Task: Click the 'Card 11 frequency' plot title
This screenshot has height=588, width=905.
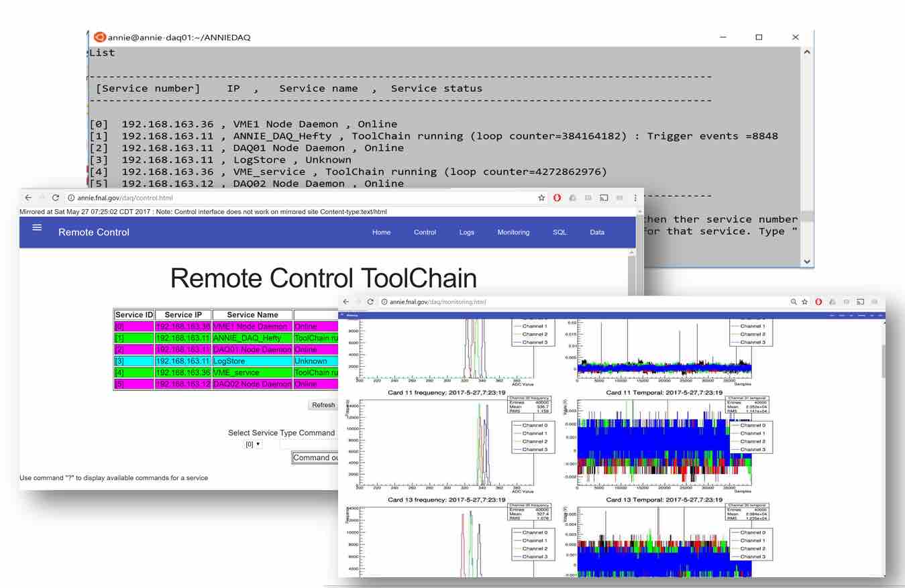Action: coord(446,393)
